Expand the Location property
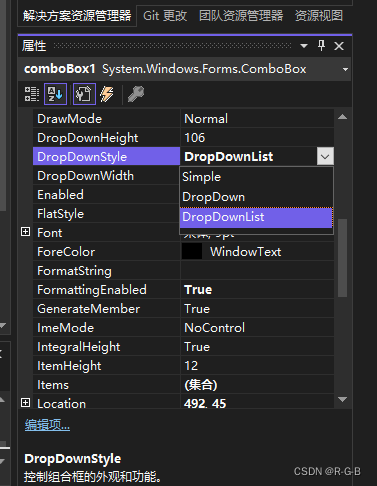 (x=25, y=403)
